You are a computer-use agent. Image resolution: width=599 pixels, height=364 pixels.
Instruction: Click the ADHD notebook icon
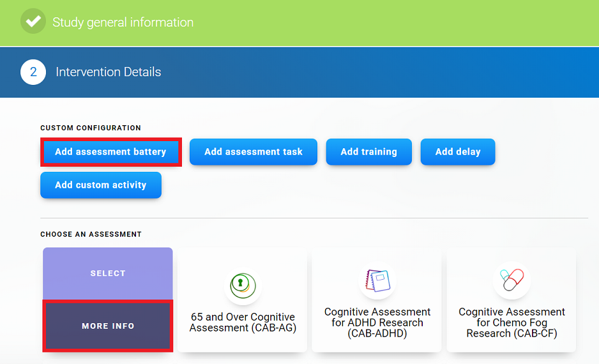pyautogui.click(x=377, y=282)
